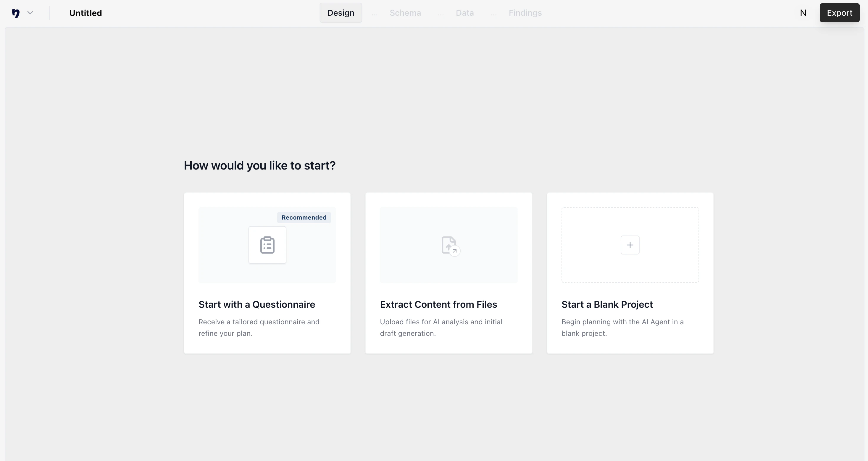The image size is (868, 461).
Task: Expand the logo dropdown chevron
Action: [x=30, y=13]
